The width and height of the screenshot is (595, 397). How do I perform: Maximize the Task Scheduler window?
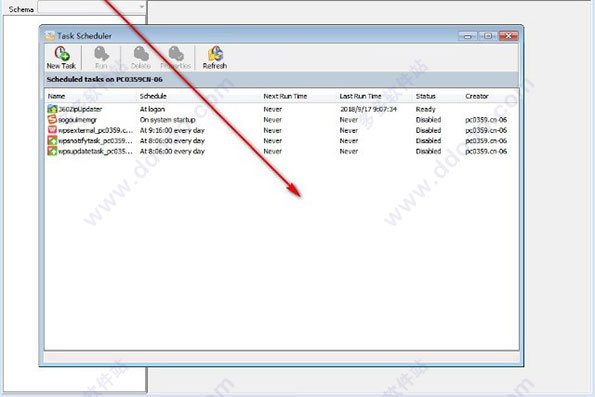[488, 36]
